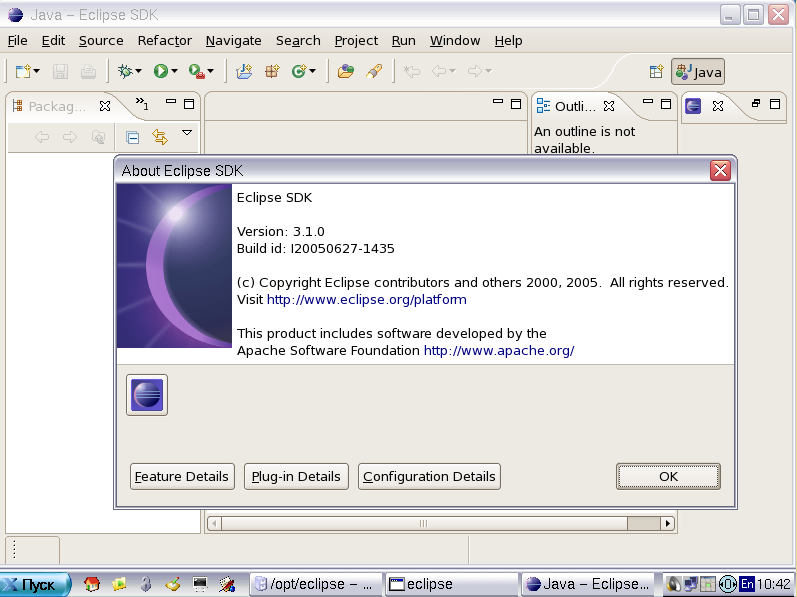This screenshot has width=797, height=597.
Task: Launch Debug with the bug icon
Action: tap(125, 71)
